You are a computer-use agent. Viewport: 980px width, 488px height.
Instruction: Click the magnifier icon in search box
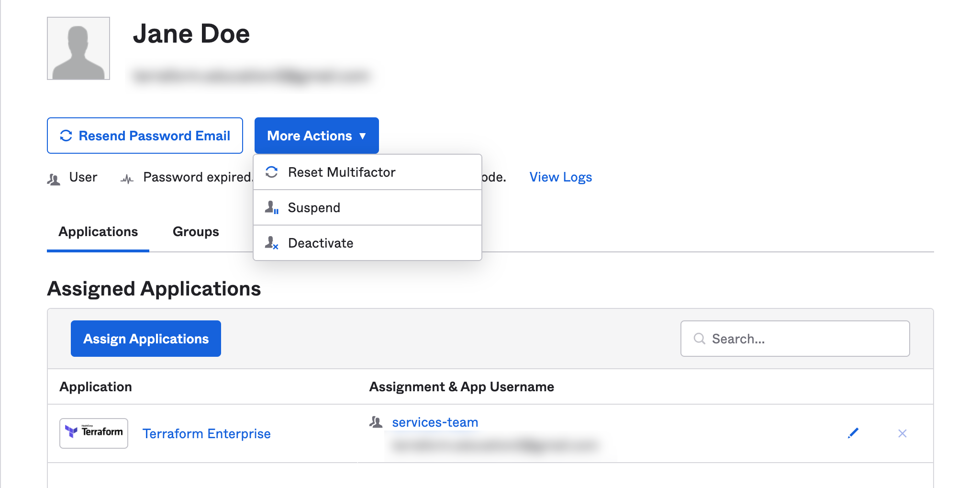pyautogui.click(x=700, y=339)
